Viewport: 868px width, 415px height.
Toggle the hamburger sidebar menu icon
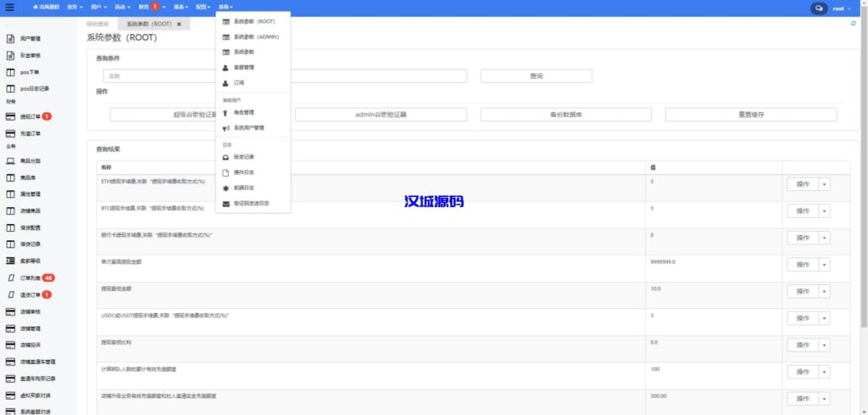pyautogui.click(x=9, y=8)
